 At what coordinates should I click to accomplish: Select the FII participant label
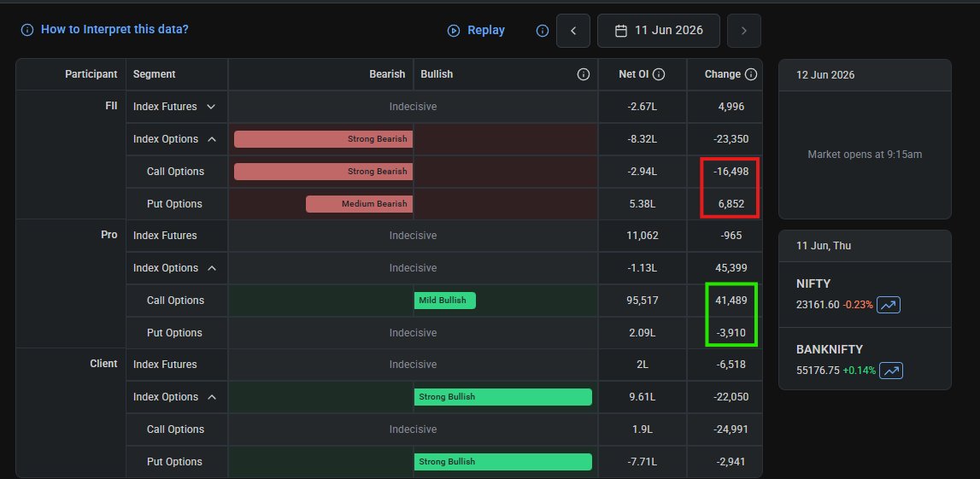111,106
